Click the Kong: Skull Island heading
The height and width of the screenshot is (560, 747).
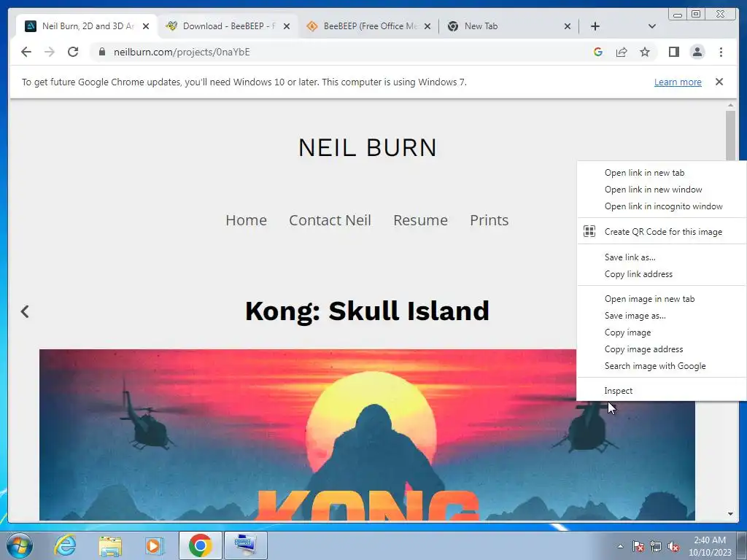point(368,311)
